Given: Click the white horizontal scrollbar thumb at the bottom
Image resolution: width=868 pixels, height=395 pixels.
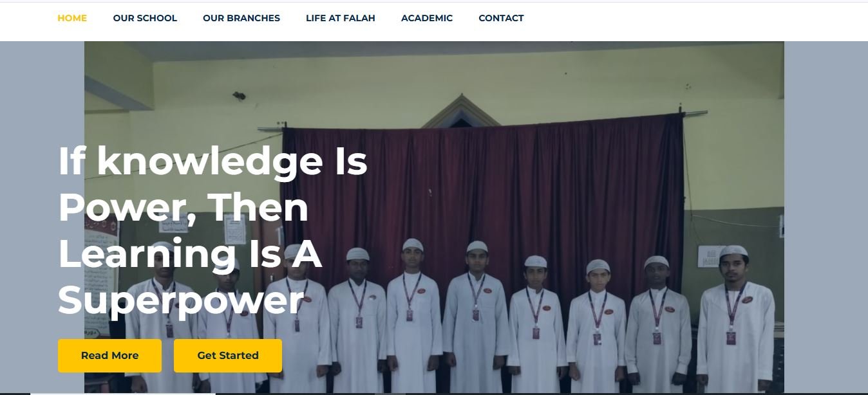Looking at the screenshot, I should tap(122, 393).
